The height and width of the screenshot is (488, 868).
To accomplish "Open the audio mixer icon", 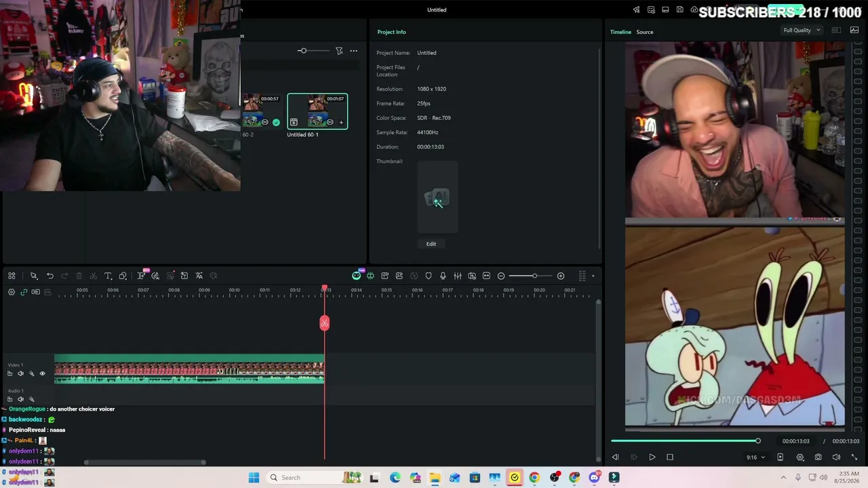I will [x=458, y=276].
